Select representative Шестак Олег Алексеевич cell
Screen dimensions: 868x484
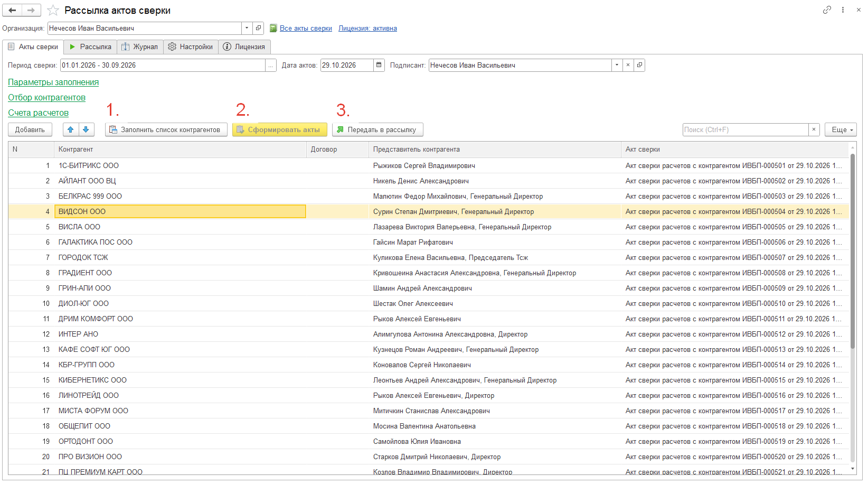495,303
